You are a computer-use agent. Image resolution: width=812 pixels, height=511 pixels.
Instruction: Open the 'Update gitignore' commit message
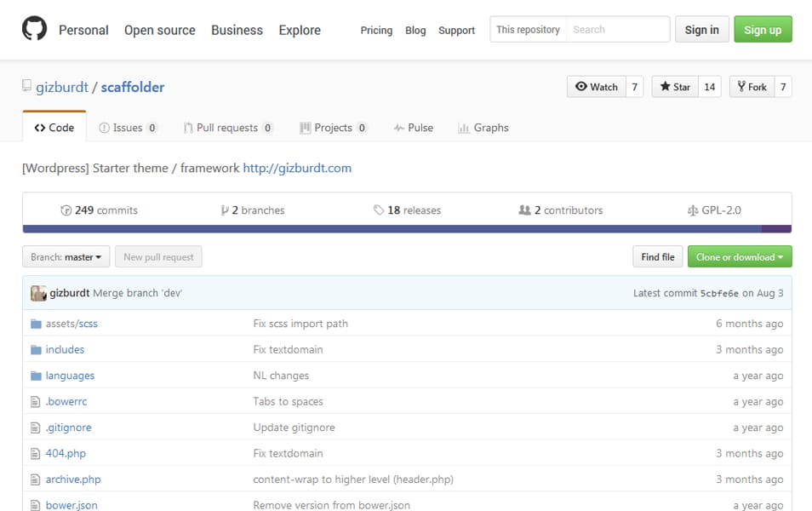click(x=294, y=427)
